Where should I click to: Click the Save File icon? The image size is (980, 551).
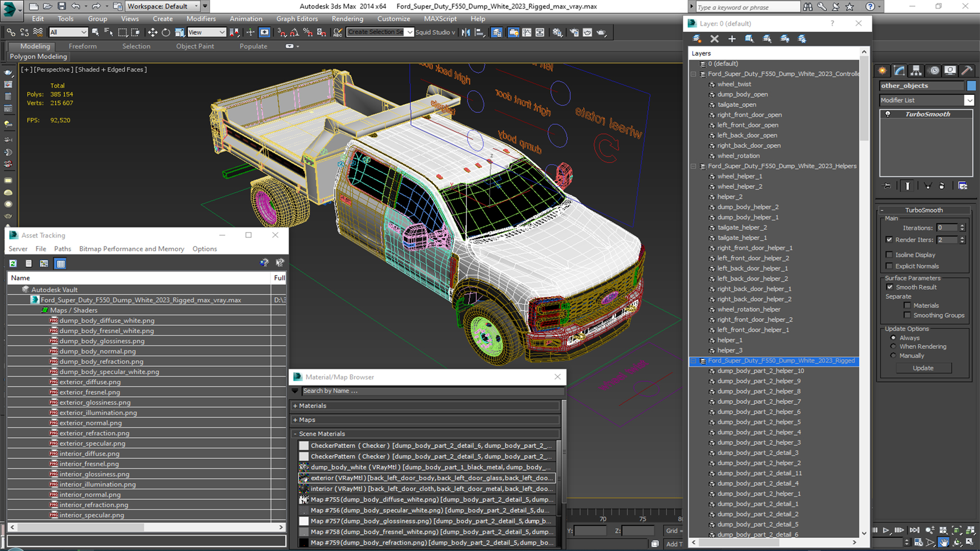pyautogui.click(x=62, y=6)
